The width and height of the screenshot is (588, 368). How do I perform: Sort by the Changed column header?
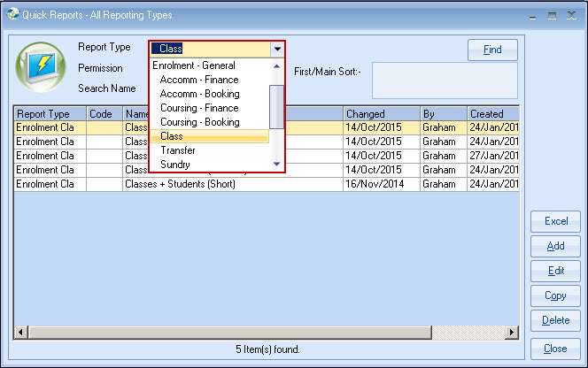[381, 114]
